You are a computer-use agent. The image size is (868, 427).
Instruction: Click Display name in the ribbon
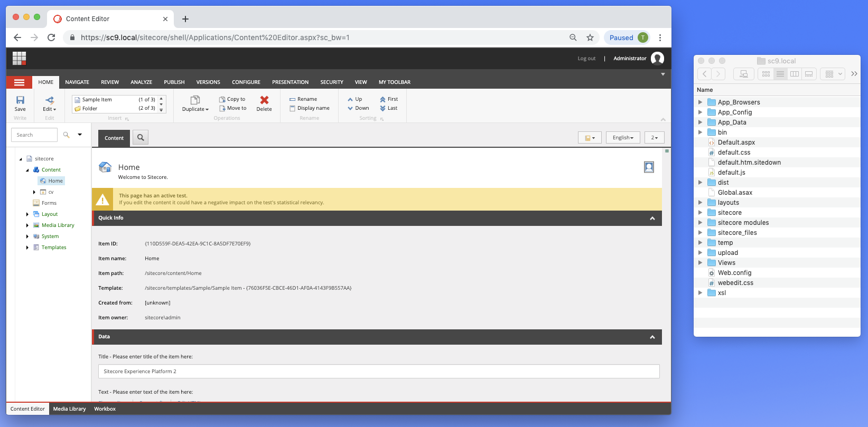coord(310,108)
